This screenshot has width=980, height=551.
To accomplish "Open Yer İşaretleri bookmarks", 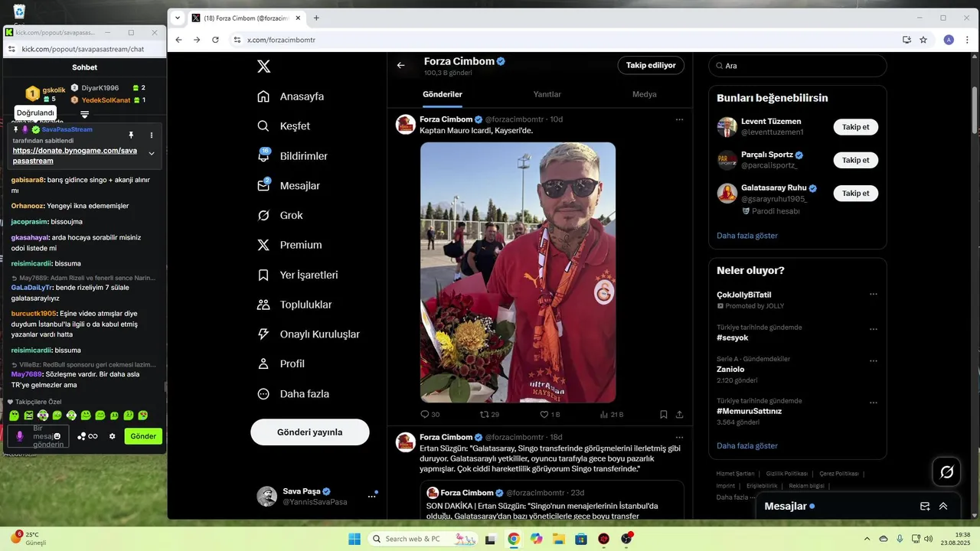I will [298, 275].
